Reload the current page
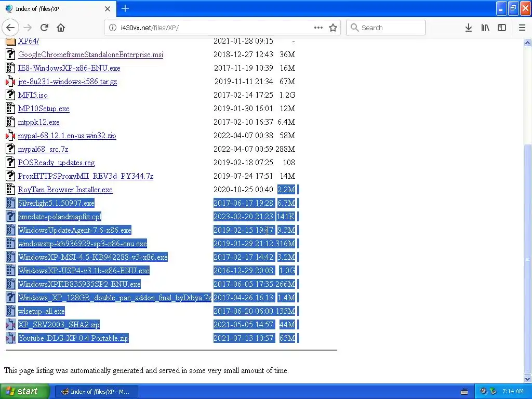The height and width of the screenshot is (399, 532). coord(44,28)
